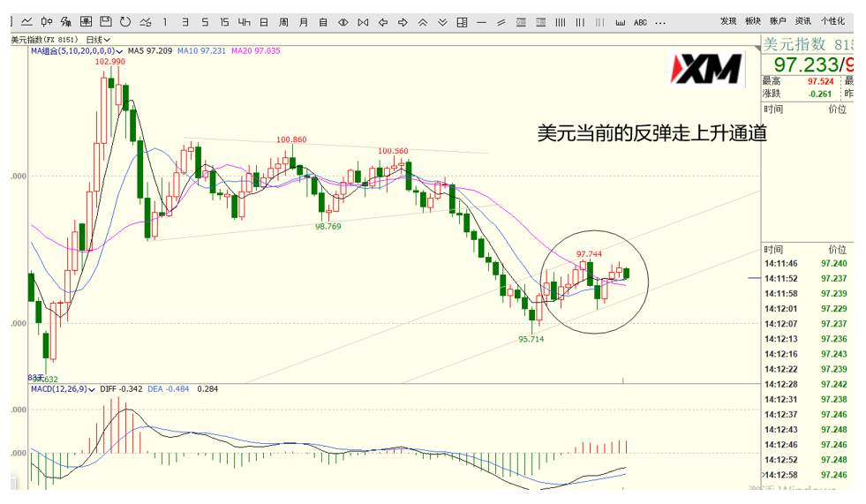This screenshot has height=504, width=866.
Task: Click the 100.860 price label
Action: (291, 139)
